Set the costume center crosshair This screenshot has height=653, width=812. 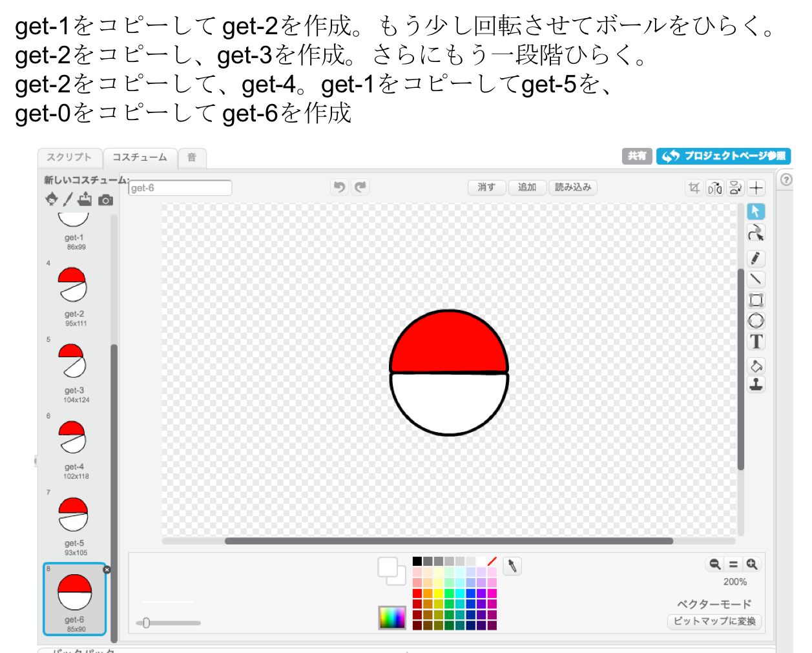pos(756,188)
